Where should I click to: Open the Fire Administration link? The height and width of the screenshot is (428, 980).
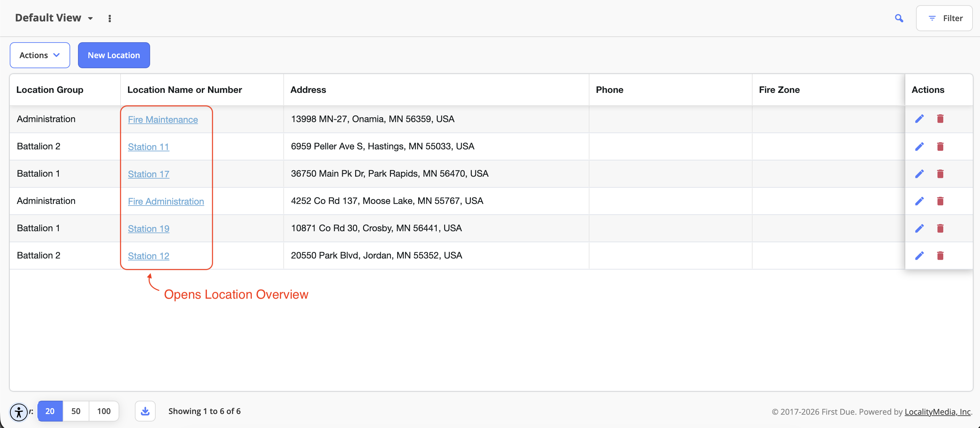[x=166, y=201]
